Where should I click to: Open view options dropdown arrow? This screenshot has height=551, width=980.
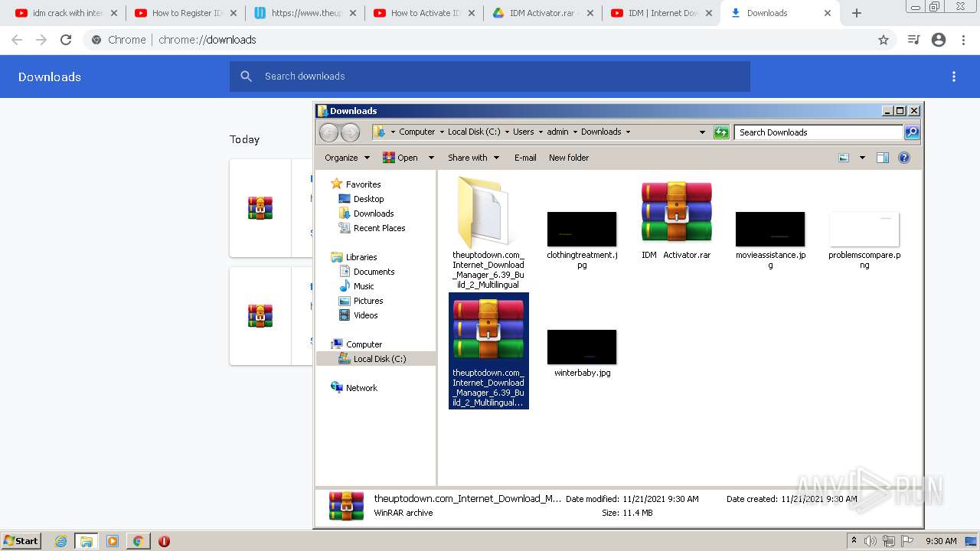(862, 158)
